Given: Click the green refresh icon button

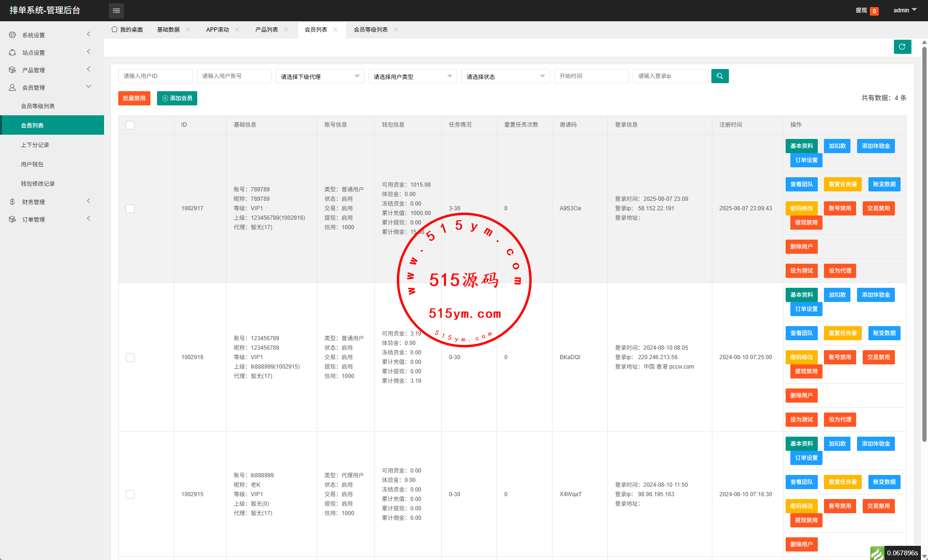Looking at the screenshot, I should point(902,47).
